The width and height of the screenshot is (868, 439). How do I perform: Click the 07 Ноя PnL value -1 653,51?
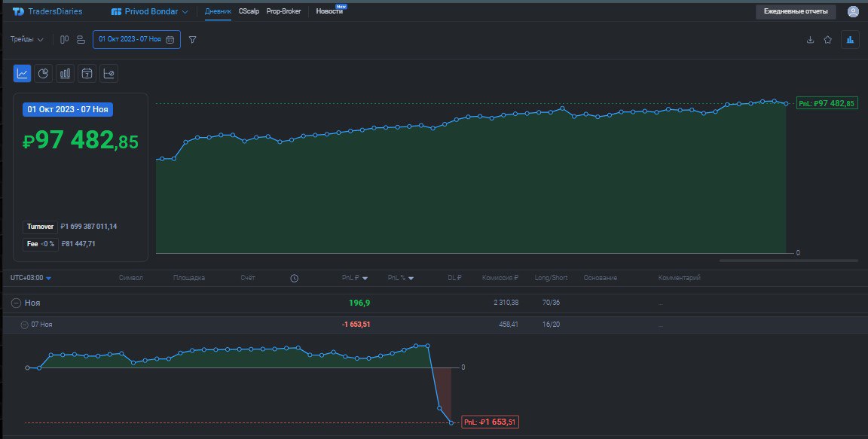click(x=356, y=325)
